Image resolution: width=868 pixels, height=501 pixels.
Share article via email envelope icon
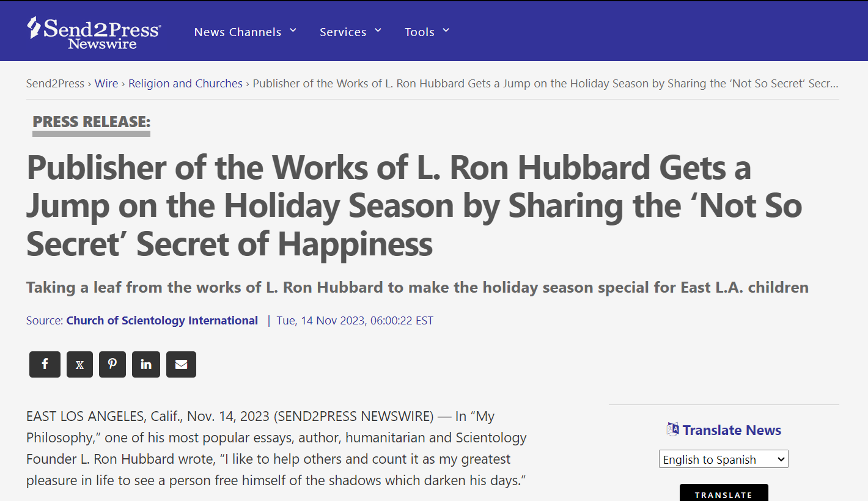pyautogui.click(x=181, y=364)
